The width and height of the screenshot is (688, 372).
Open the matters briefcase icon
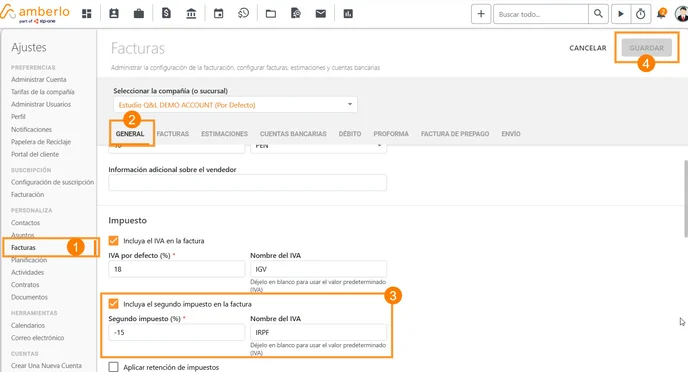(139, 14)
